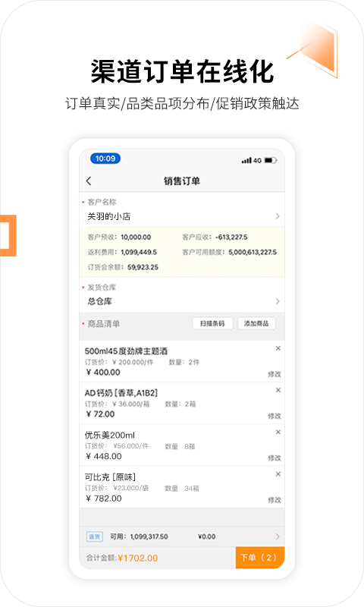Click 修改 for 500ml45度劲牌主题酒
The height and width of the screenshot is (607, 364).
(275, 374)
